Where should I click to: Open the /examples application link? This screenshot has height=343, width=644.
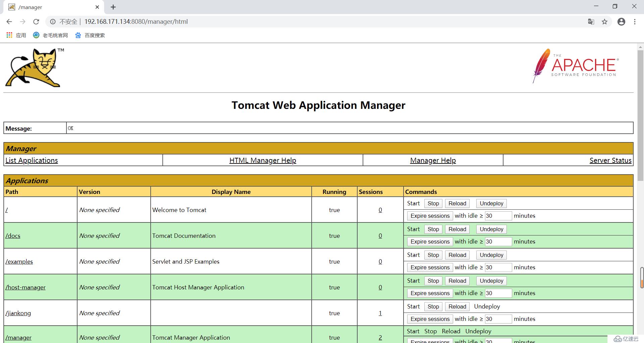click(19, 262)
